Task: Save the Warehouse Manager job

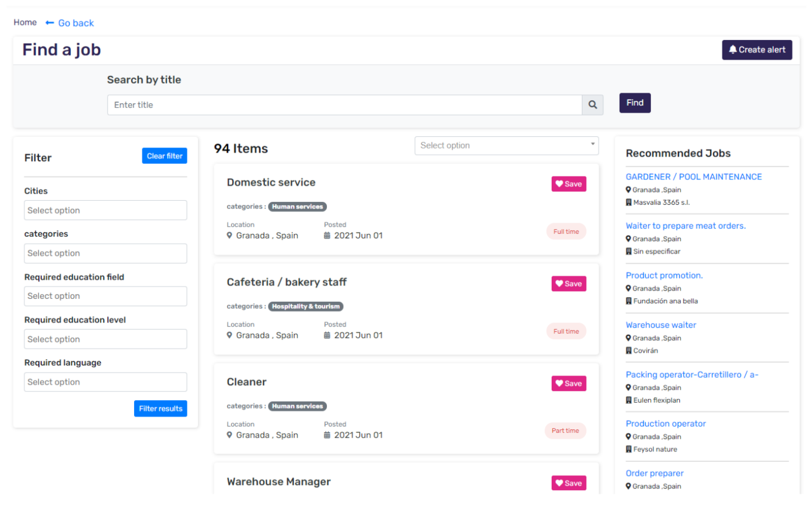Action: (568, 483)
